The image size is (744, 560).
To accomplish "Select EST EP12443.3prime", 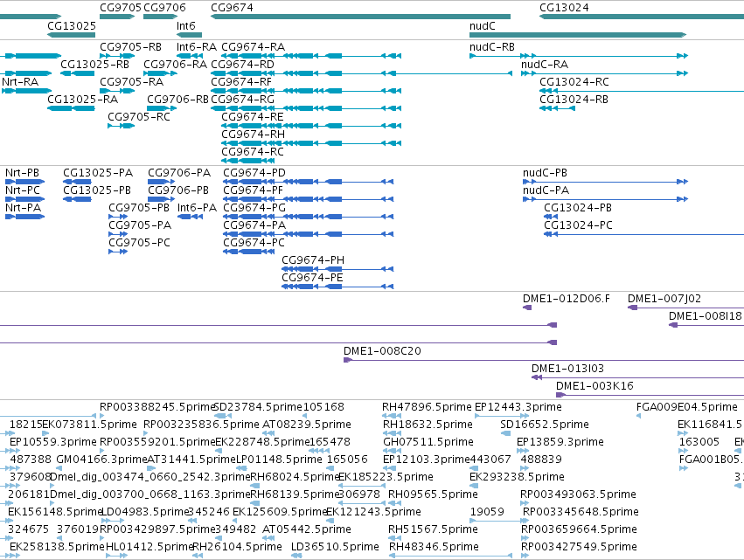I will (518, 408).
